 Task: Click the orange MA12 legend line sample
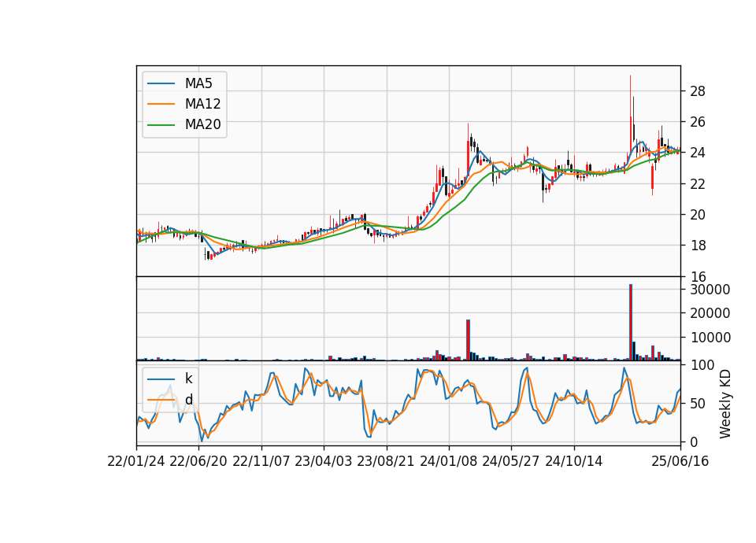[x=161, y=104]
